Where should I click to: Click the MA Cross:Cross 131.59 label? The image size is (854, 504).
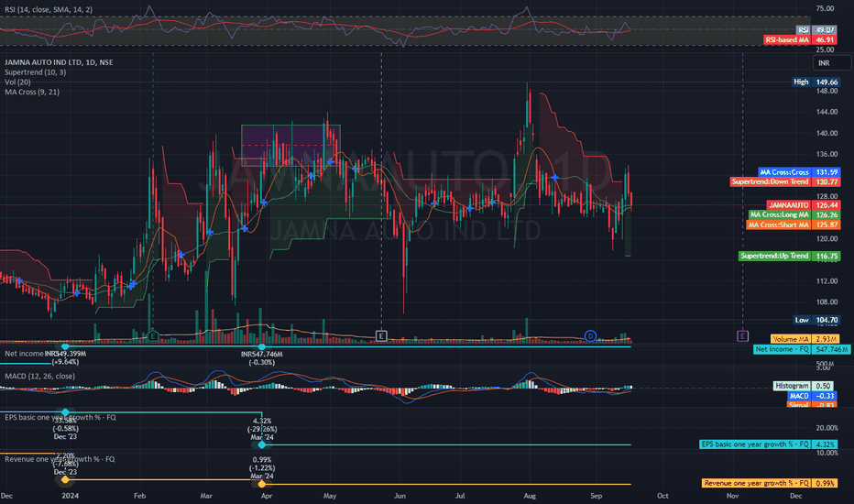tap(799, 172)
